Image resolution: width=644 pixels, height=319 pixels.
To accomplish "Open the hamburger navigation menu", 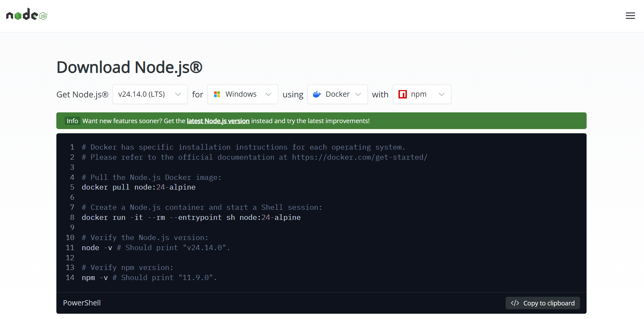I will pos(630,16).
